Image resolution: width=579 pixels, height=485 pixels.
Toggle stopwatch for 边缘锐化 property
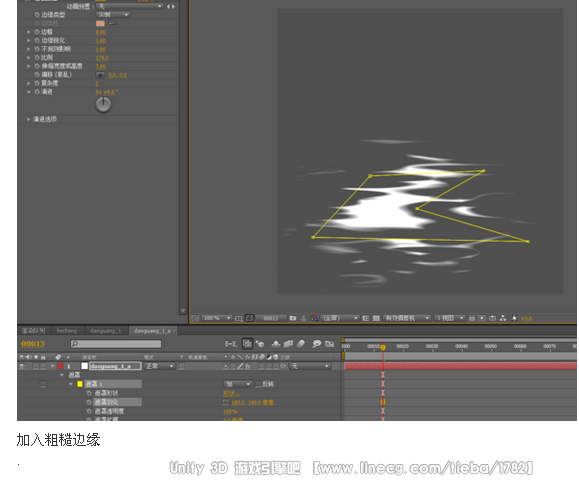(37, 40)
